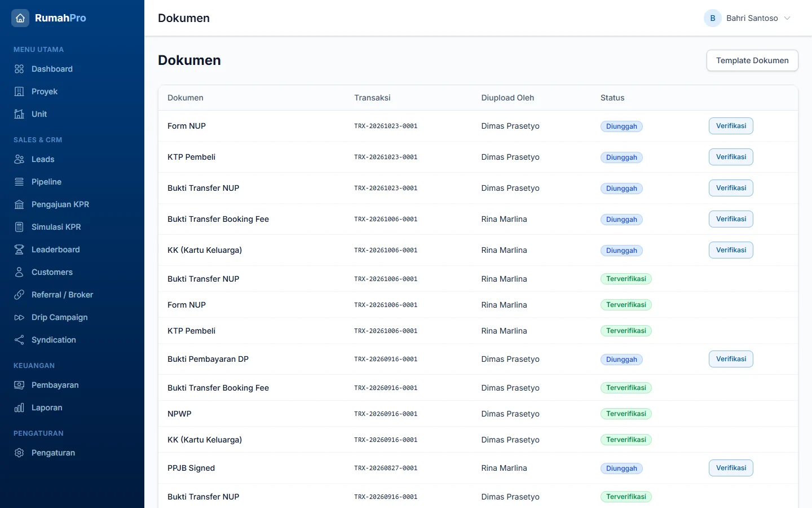
Task: Expand the Bahri Santoso user menu chevron
Action: tap(787, 18)
